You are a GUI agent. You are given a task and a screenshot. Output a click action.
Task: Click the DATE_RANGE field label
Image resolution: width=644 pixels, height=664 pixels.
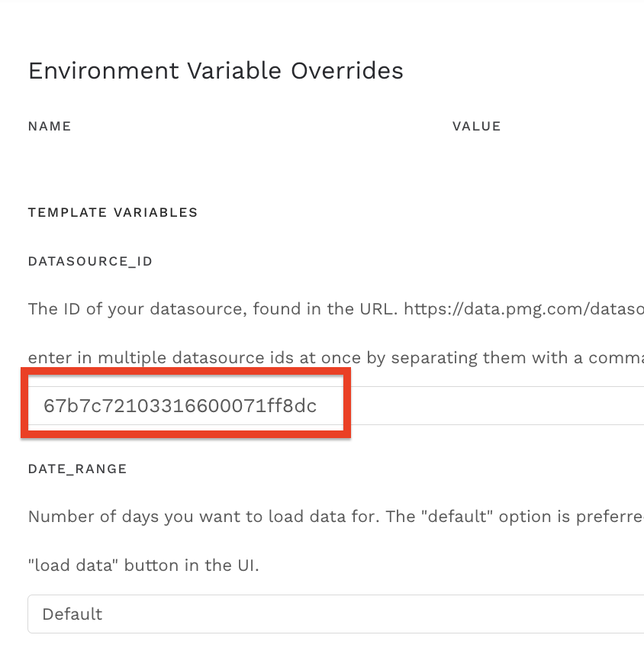(x=77, y=469)
